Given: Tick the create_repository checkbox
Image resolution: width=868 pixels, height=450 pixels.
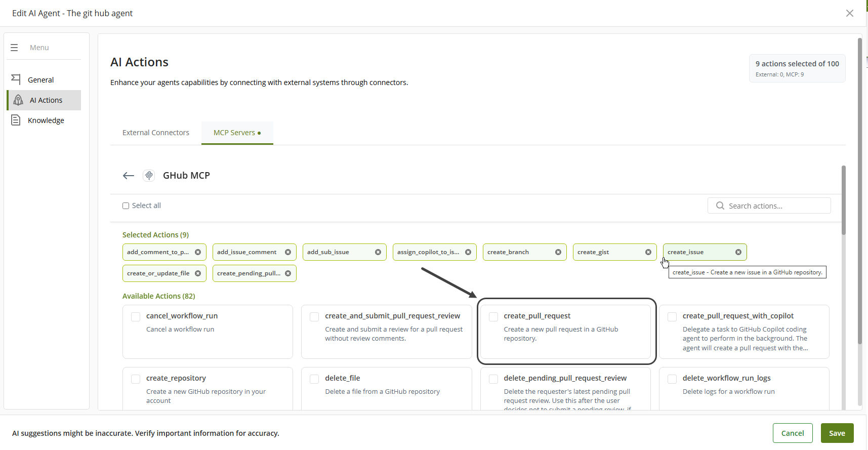Looking at the screenshot, I should tap(136, 379).
